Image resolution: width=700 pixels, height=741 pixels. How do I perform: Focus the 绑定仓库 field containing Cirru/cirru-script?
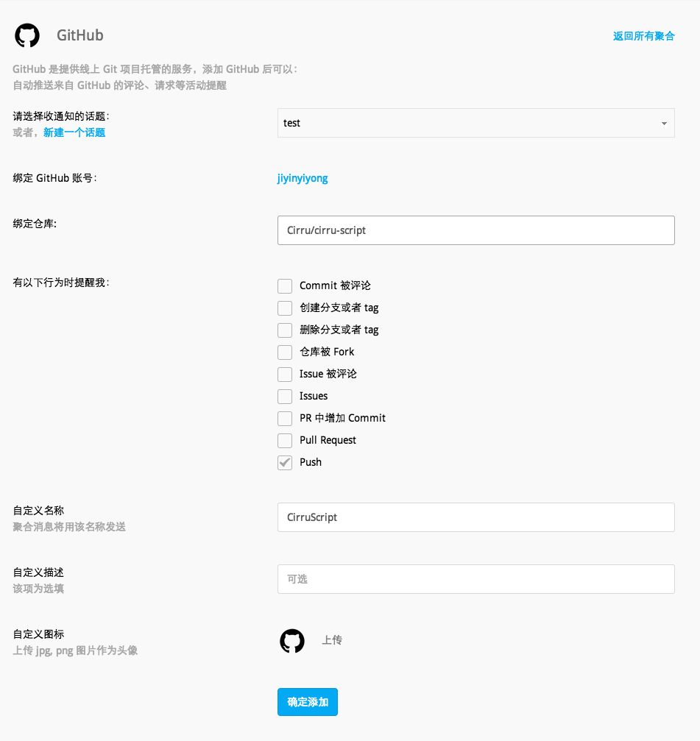tap(476, 230)
